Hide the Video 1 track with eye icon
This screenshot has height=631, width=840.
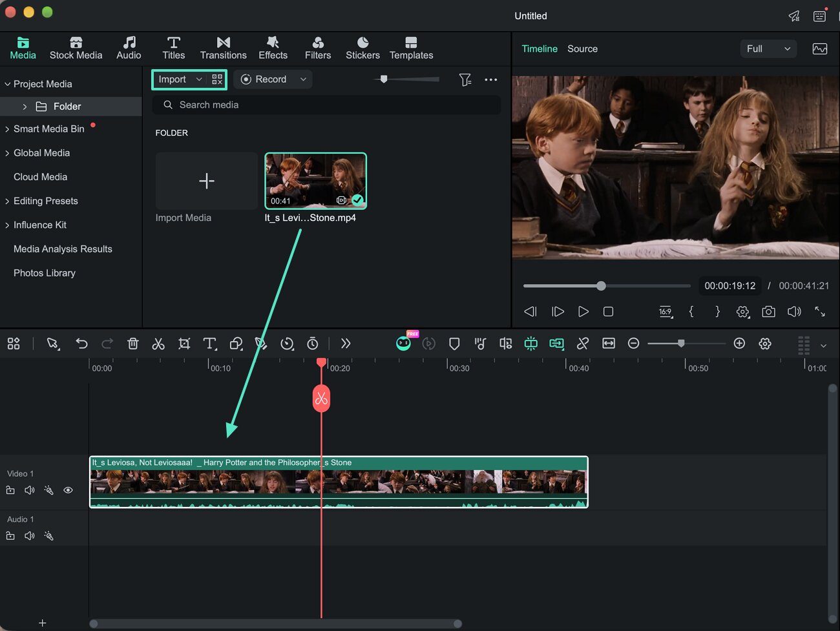[68, 491]
